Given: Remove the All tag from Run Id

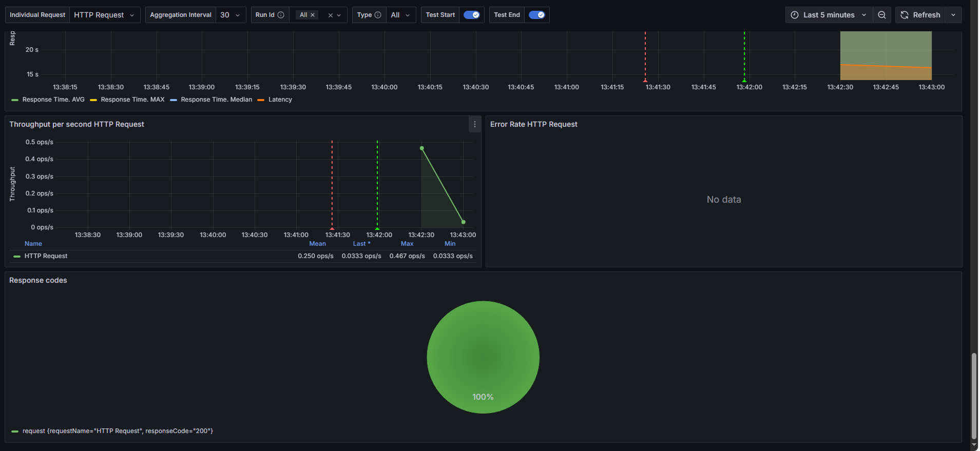Looking at the screenshot, I should tap(313, 15).
